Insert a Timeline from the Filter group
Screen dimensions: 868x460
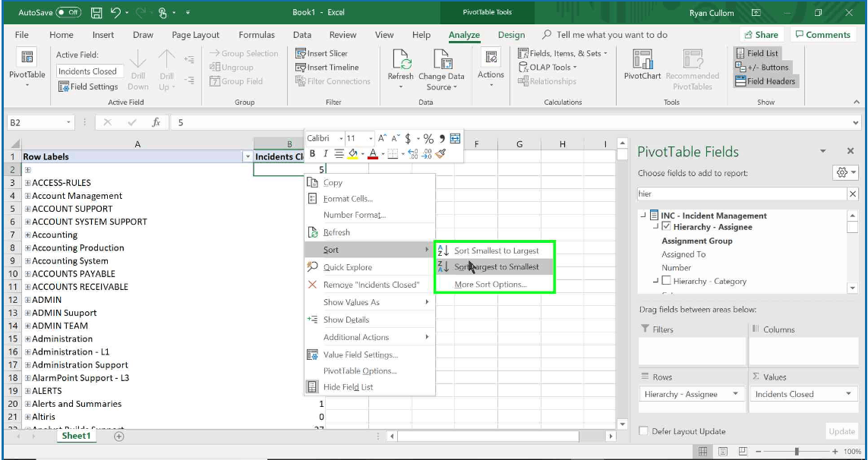point(327,68)
